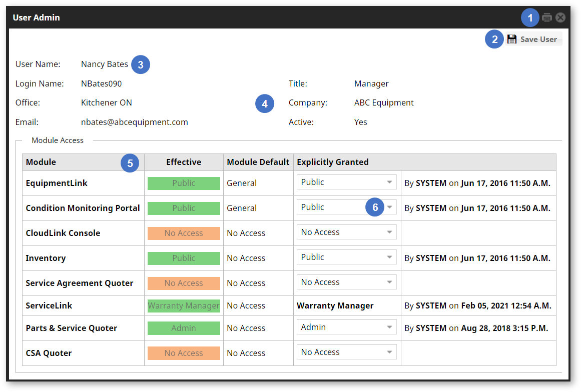581x392 pixels.
Task: Click green Public badge for EquipmentLink
Action: (x=184, y=183)
